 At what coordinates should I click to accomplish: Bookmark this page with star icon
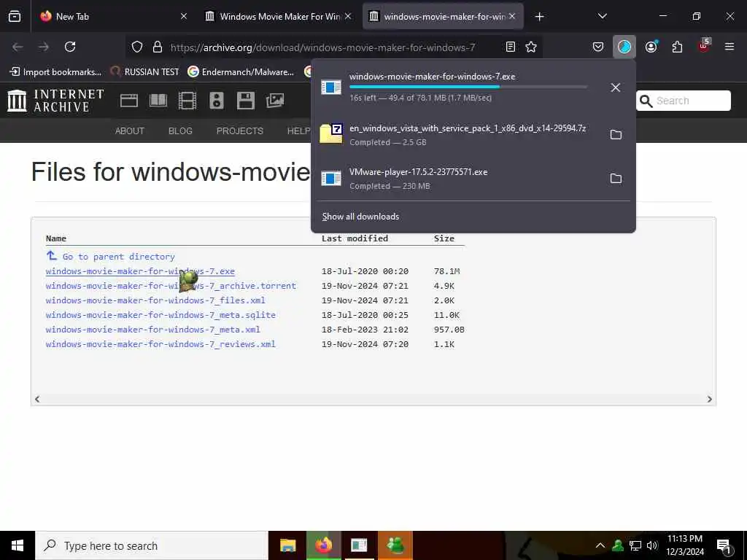pos(531,47)
